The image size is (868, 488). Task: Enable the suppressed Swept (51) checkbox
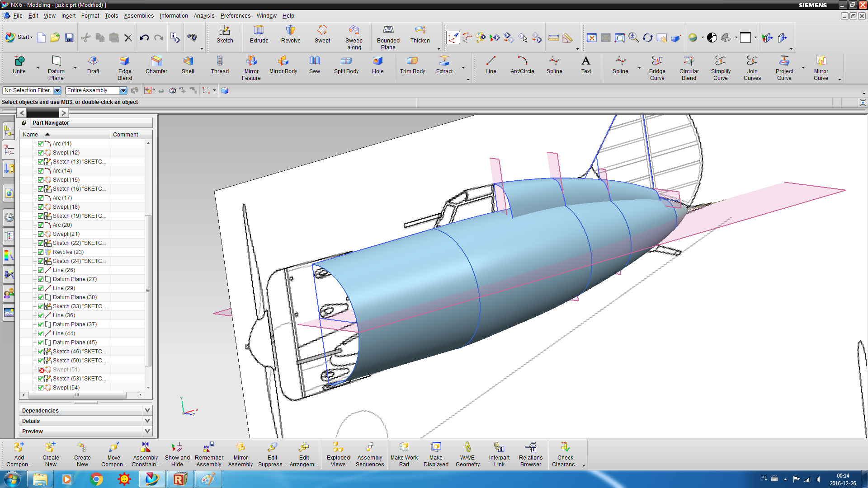coord(41,370)
